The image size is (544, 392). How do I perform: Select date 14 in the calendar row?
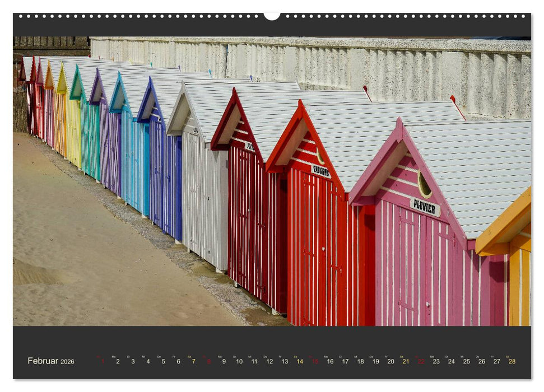tap(300, 362)
